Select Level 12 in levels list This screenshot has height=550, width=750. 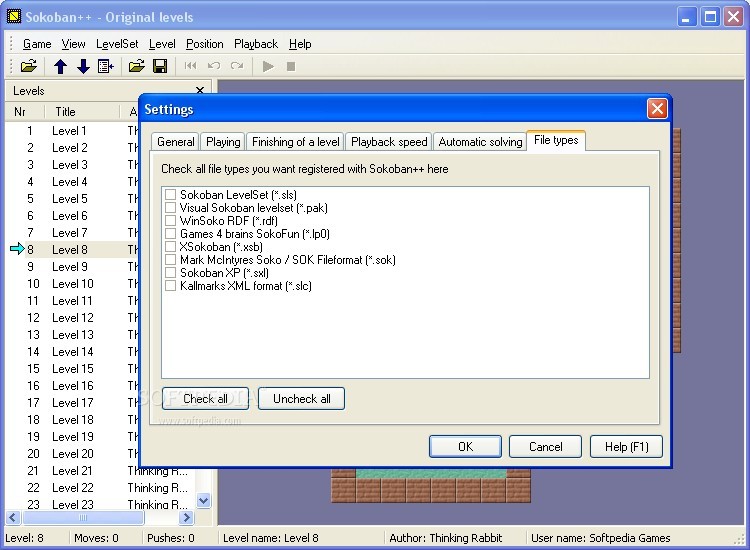click(x=73, y=318)
